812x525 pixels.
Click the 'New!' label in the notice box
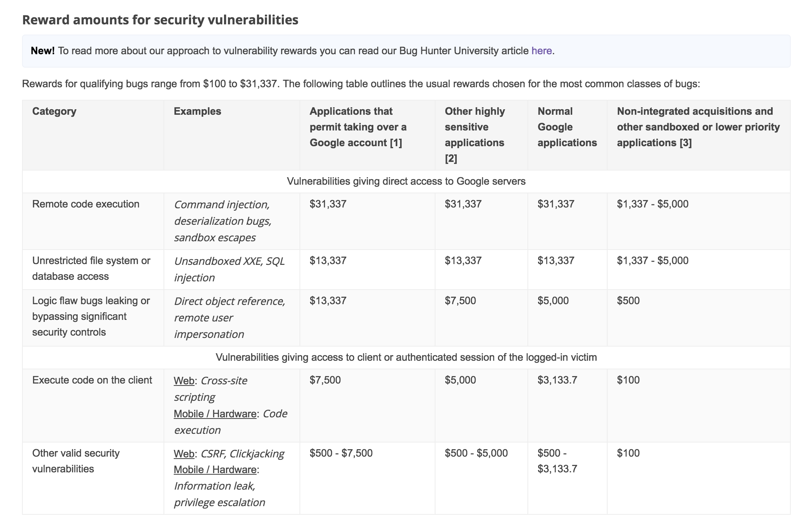(x=42, y=51)
